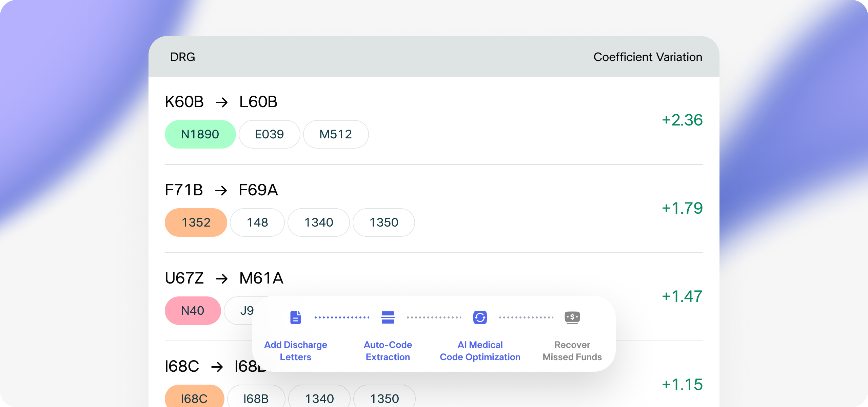
Task: Select the E039 code chip
Action: click(x=269, y=134)
